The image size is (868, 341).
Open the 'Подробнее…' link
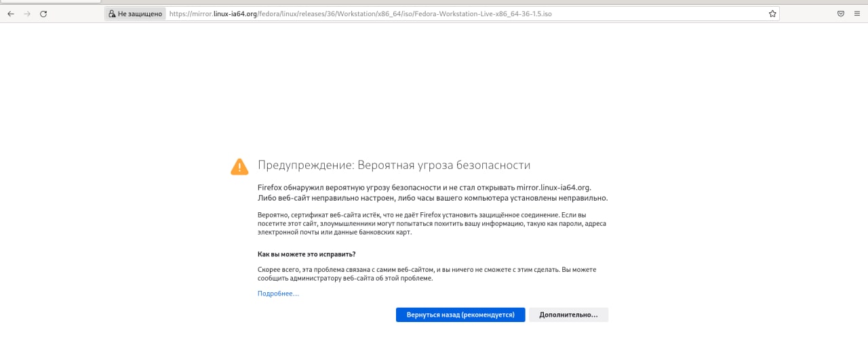coord(278,294)
